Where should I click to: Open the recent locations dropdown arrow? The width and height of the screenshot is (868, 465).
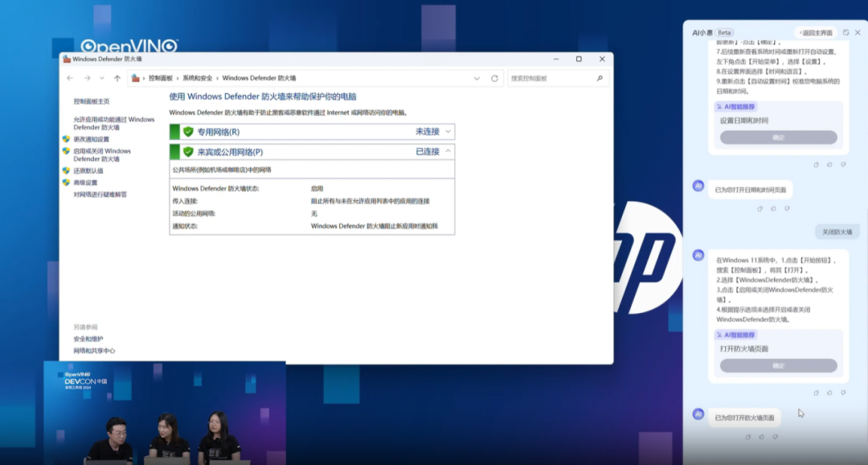[102, 78]
